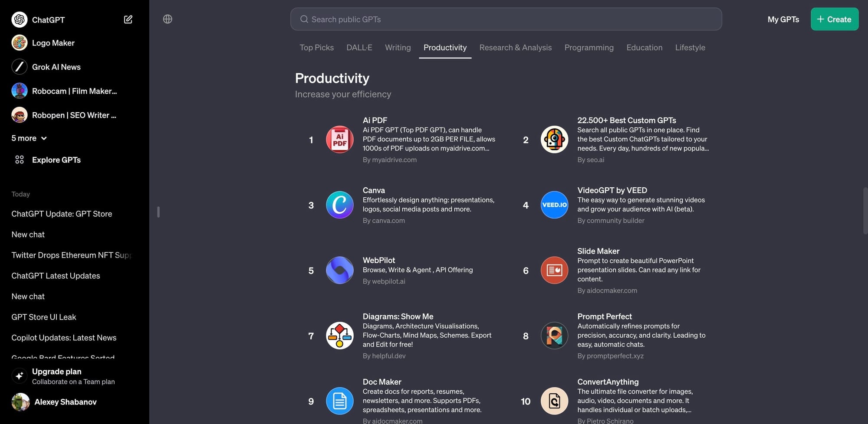
Task: Click the 'By myaidrive.com' author text
Action: [390, 160]
